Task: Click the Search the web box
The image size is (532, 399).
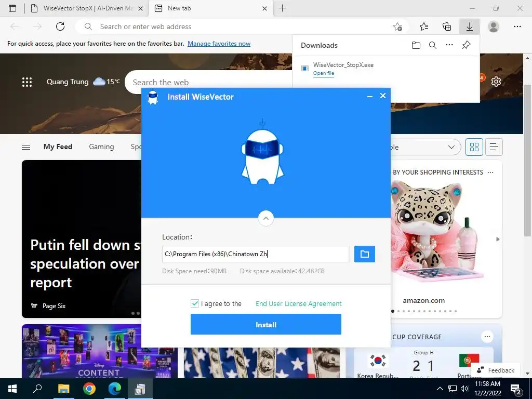Action: pyautogui.click(x=209, y=82)
